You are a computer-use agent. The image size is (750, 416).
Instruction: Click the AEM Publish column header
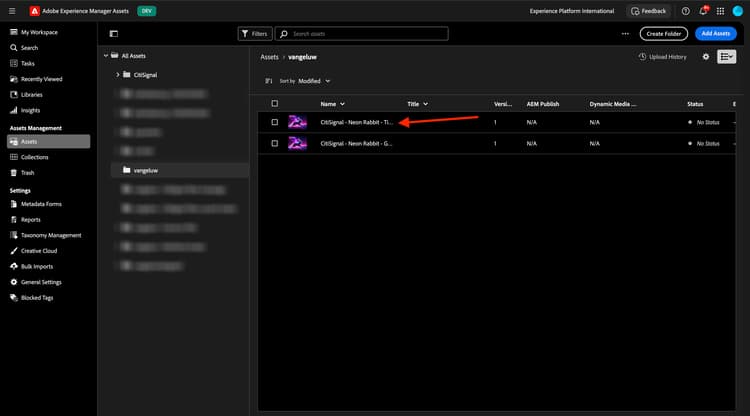point(542,104)
